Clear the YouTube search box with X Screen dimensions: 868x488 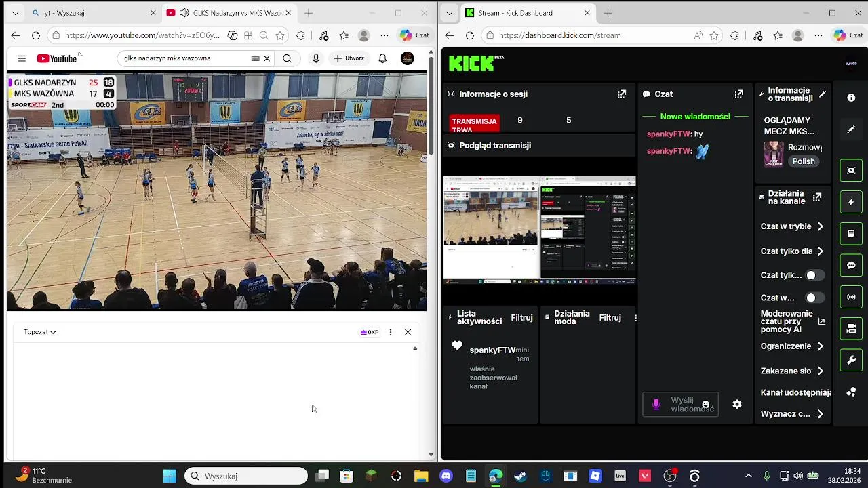267,58
